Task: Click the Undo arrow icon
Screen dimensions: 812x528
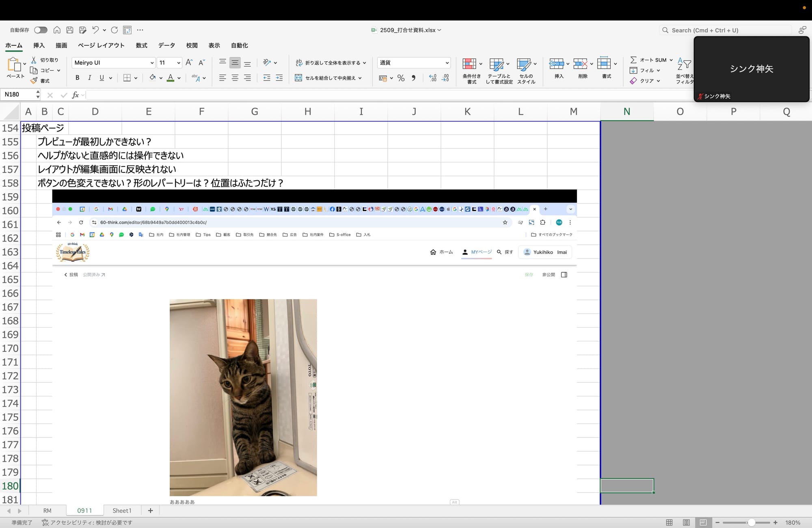Action: pos(95,30)
